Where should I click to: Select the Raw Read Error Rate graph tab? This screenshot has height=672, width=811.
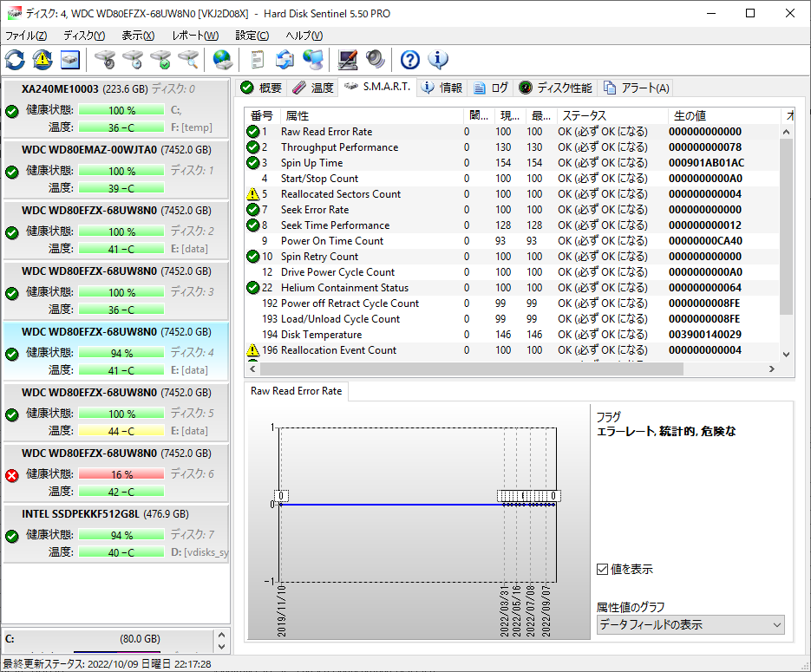pos(297,391)
